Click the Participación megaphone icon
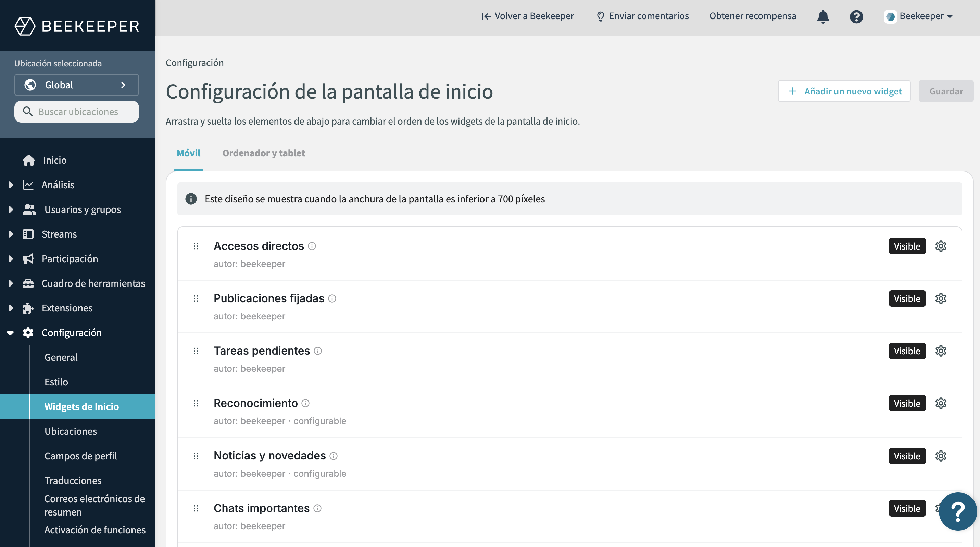 28,259
